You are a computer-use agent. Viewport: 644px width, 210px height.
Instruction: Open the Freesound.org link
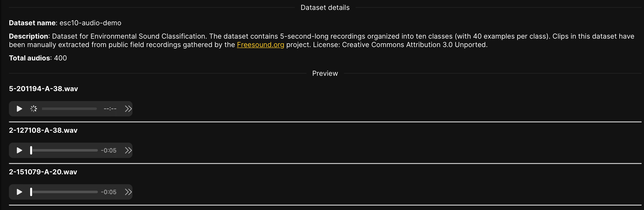[x=260, y=45]
